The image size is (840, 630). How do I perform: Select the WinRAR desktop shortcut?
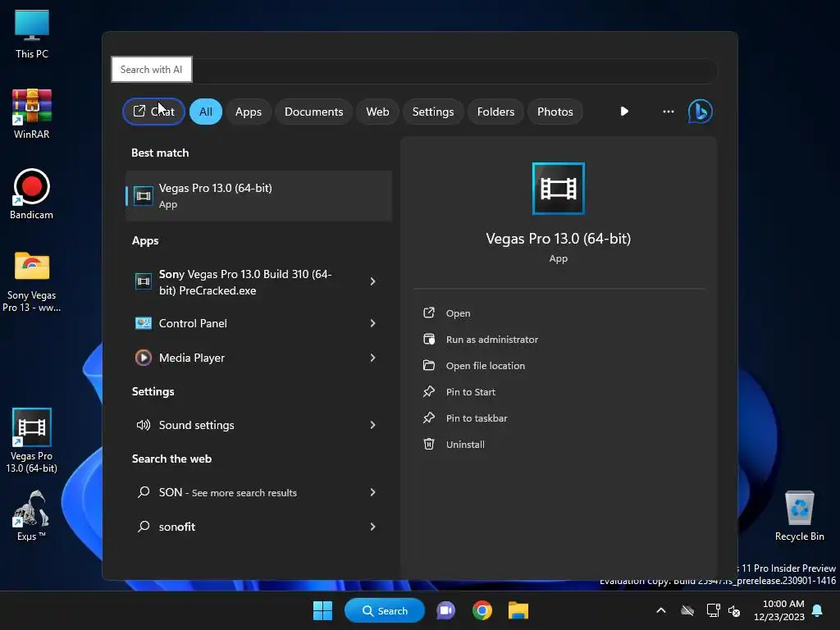click(x=32, y=113)
